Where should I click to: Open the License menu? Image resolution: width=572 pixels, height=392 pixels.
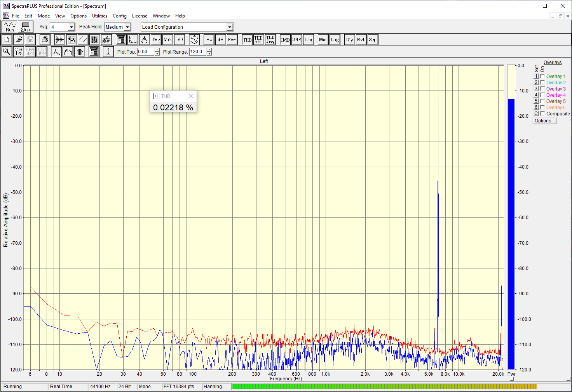[x=140, y=16]
